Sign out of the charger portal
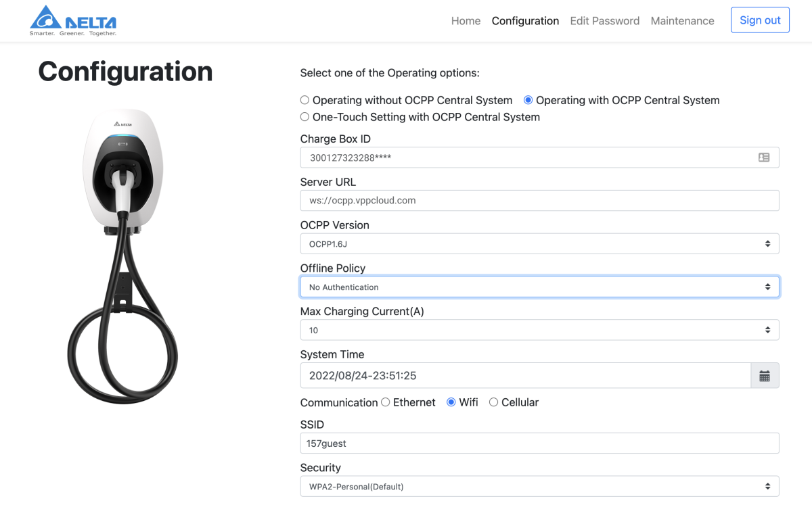This screenshot has height=505, width=812. (760, 20)
